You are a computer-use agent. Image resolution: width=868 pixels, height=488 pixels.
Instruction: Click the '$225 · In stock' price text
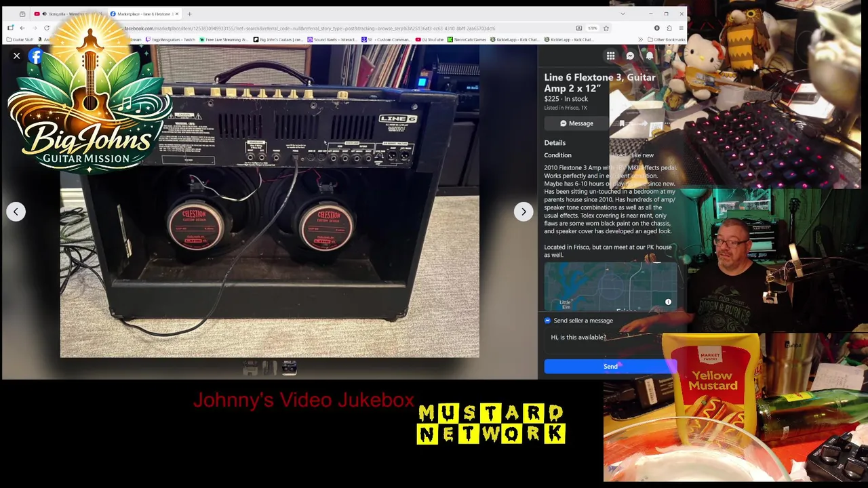(x=566, y=99)
